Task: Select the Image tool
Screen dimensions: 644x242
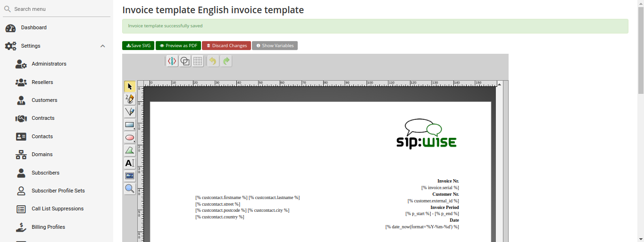Action: [x=130, y=176]
